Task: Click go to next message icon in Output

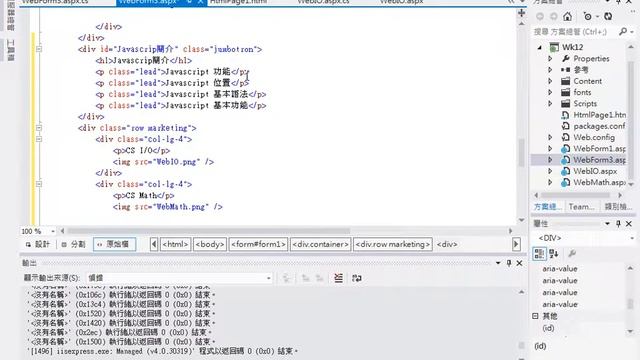Action: click(x=320, y=278)
